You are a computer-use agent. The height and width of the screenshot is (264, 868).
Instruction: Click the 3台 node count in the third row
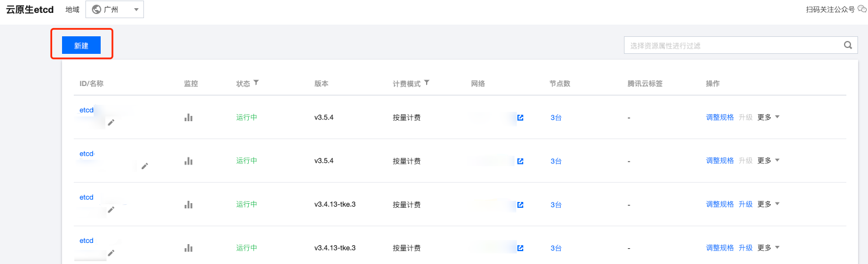click(556, 205)
